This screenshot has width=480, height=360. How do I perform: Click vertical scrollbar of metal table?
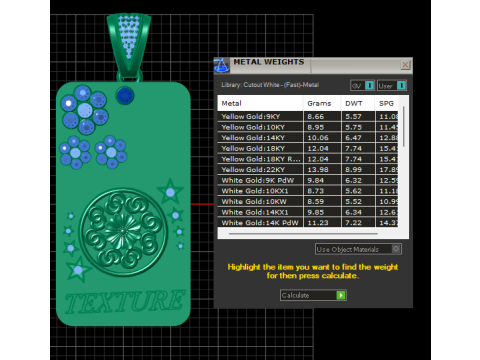pos(404,127)
